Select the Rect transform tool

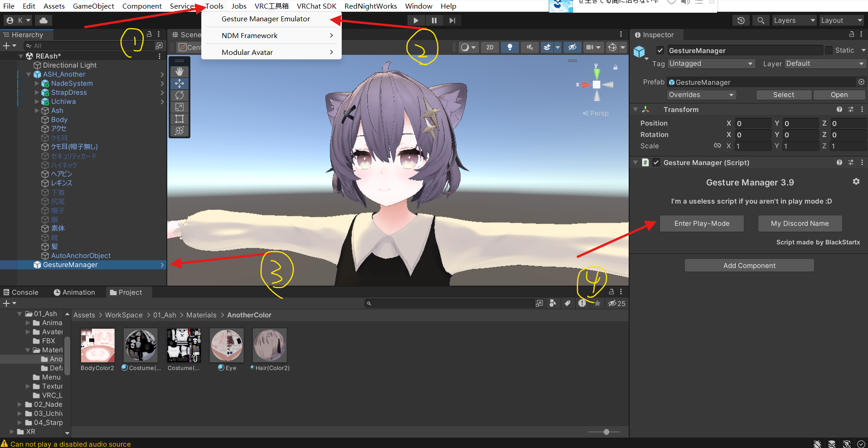pos(179,119)
